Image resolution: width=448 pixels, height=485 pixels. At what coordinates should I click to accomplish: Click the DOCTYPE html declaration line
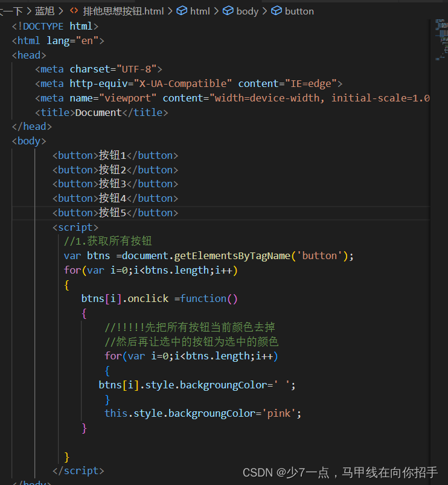56,27
